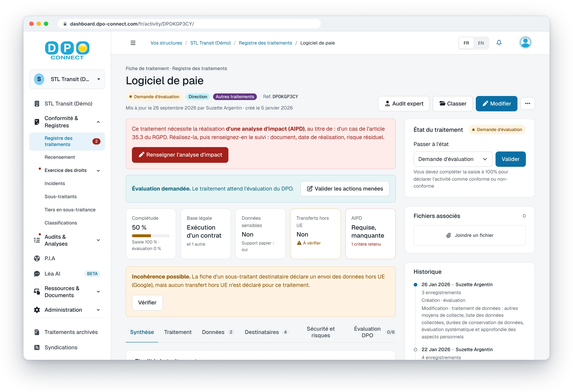Open the AIPD Requise, manquante card

370,233
